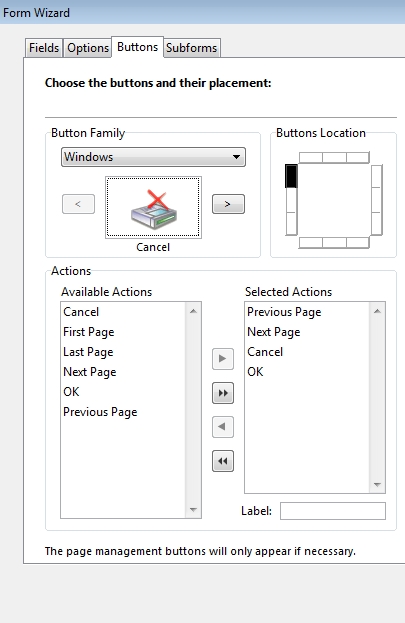Choose the bottom-right button location cell
This screenshot has width=405, height=623.
358,242
